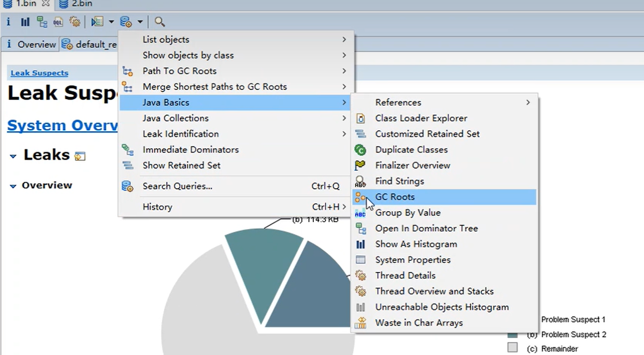Viewport: 644px width, 355px height.
Task: Choose Class Loader Explorer
Action: [445, 118]
